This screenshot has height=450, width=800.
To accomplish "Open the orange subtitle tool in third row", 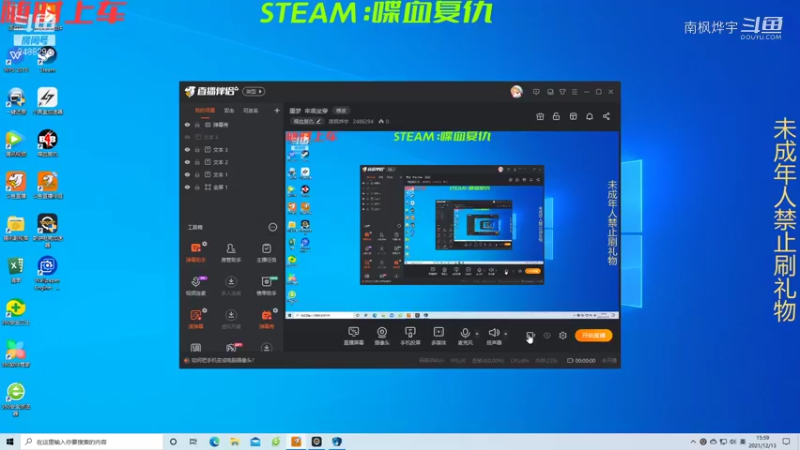I will (196, 319).
